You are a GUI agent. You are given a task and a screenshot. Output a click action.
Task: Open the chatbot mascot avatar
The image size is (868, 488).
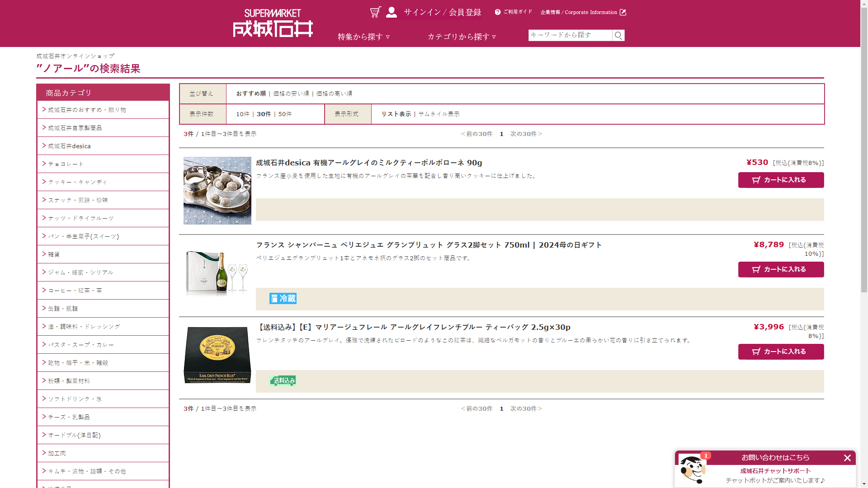[x=692, y=470]
